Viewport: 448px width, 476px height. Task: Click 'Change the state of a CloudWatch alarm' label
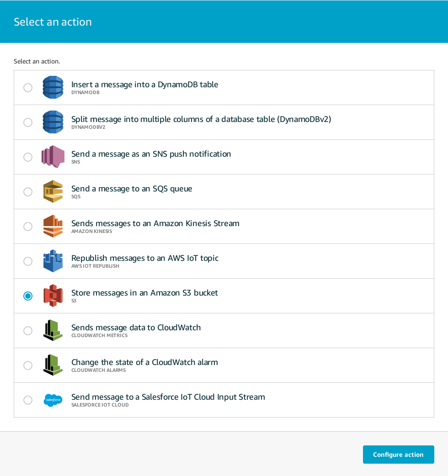(144, 362)
